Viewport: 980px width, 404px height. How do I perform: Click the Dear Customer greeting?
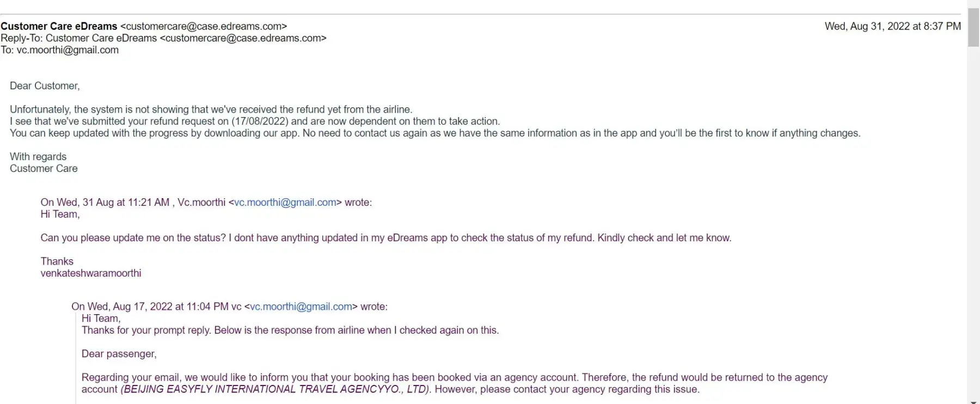(x=45, y=86)
